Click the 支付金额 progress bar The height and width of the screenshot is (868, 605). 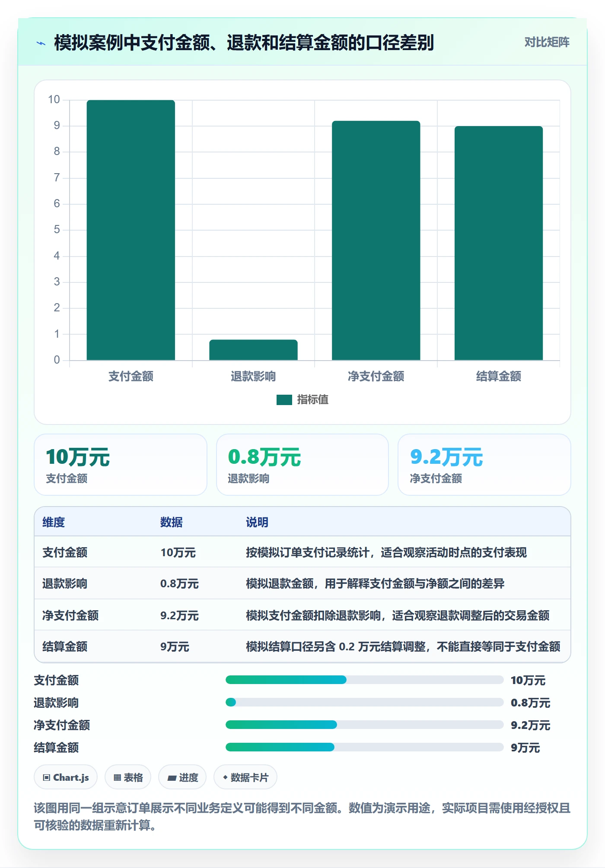[364, 680]
